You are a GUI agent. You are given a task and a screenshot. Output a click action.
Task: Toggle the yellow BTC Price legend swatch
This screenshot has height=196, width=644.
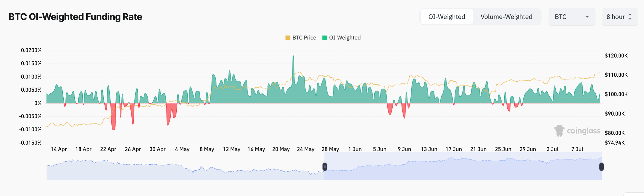288,38
